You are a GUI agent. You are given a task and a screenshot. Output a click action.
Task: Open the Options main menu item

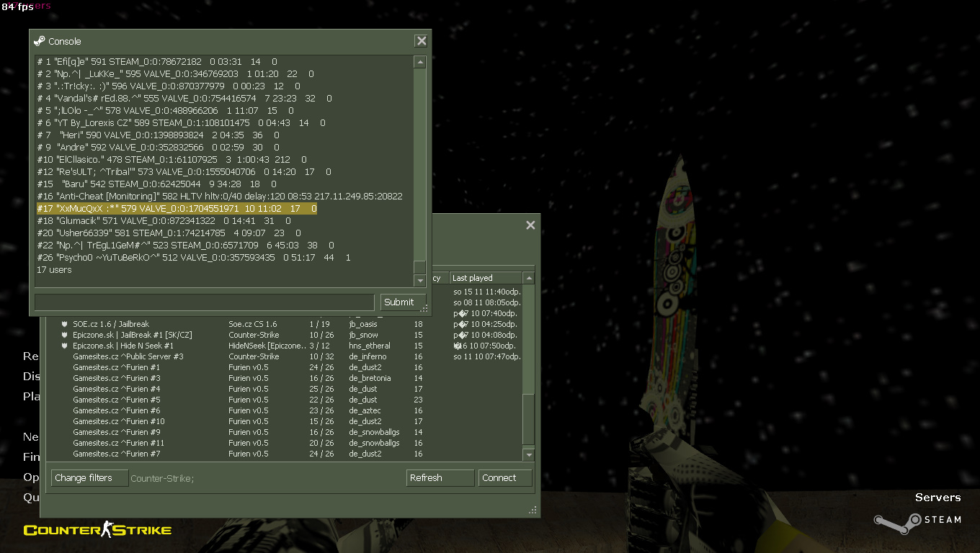click(31, 477)
